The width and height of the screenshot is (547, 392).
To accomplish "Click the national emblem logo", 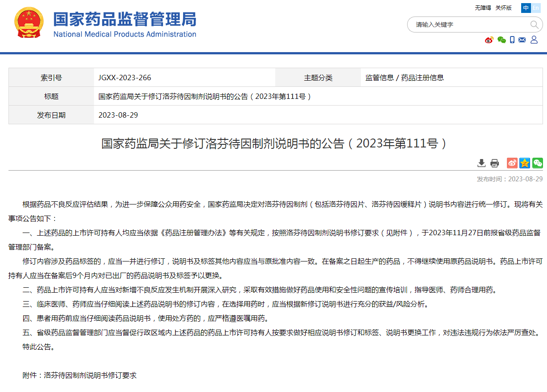I will (29, 23).
